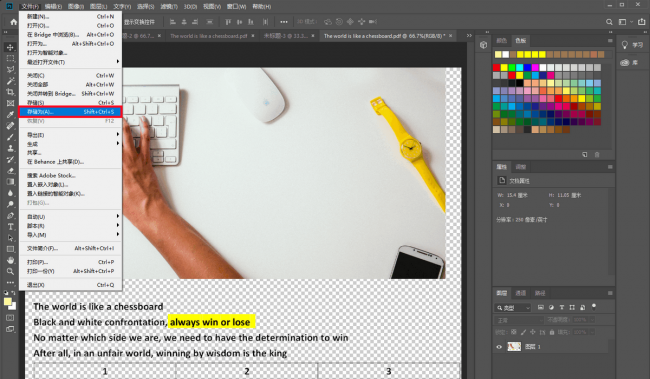Viewport: 650px width, 379px height.
Task: Click the foreground color swatch in toolbar
Action: (x=7, y=302)
